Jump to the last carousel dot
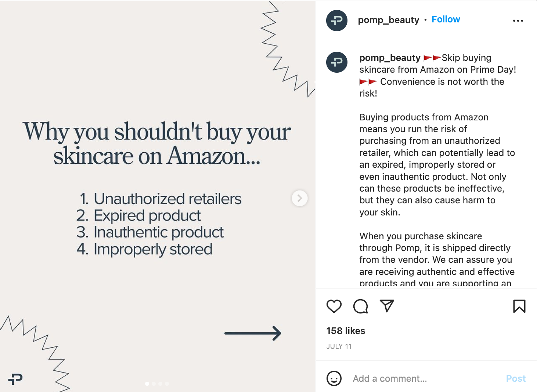This screenshot has height=392, width=537. pos(167,384)
